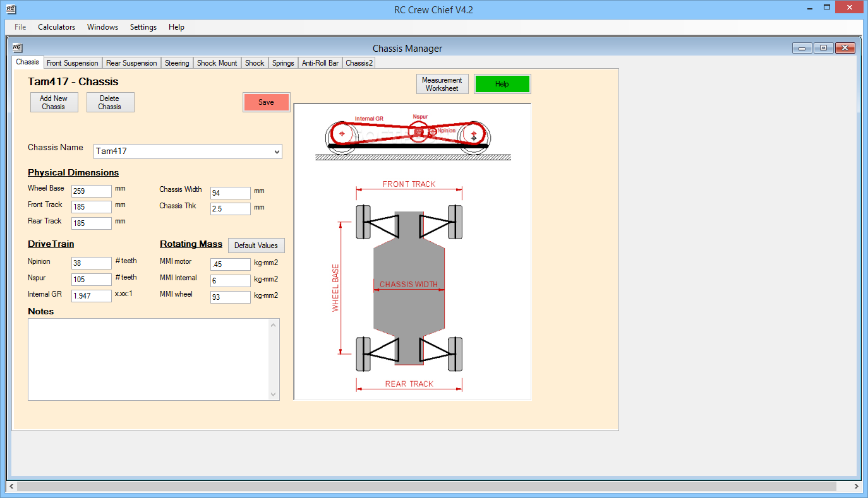Click the 'Tam417 - Chassis' heading
This screenshot has height=498, width=868.
(73, 81)
